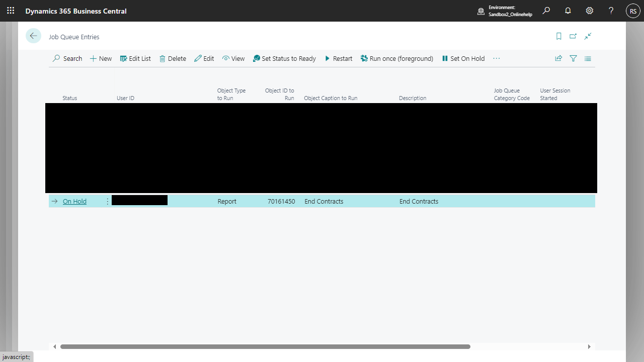Open the settings gear
Viewport: 644px width, 362px height.
point(590,11)
